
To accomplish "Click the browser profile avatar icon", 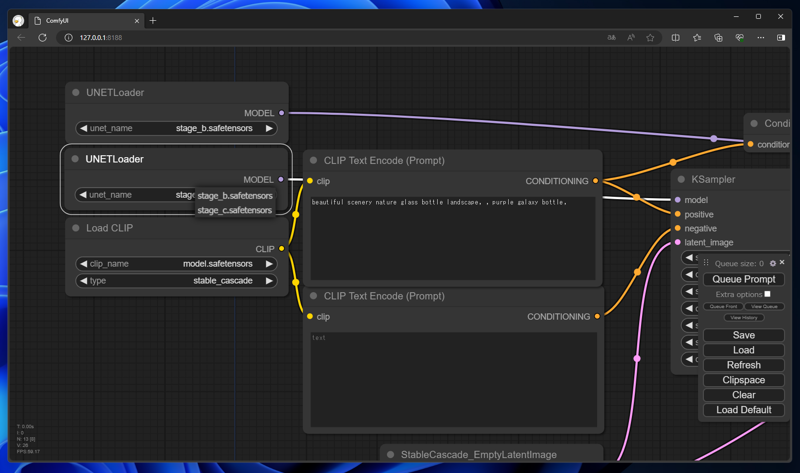I will click(18, 21).
